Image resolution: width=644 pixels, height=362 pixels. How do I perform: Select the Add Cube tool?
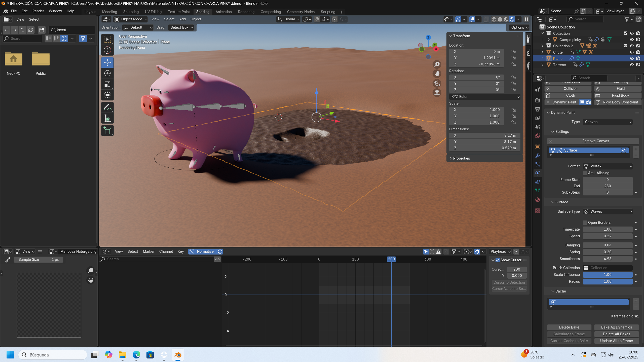[x=107, y=131]
